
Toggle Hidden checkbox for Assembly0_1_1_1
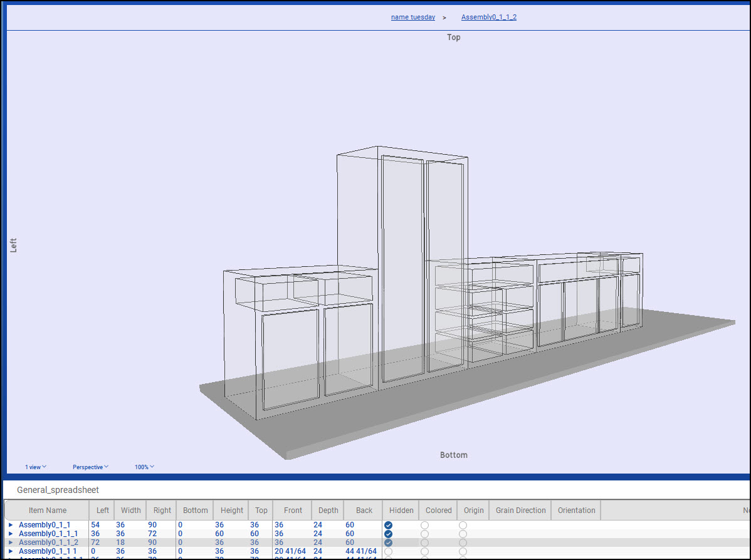click(388, 534)
